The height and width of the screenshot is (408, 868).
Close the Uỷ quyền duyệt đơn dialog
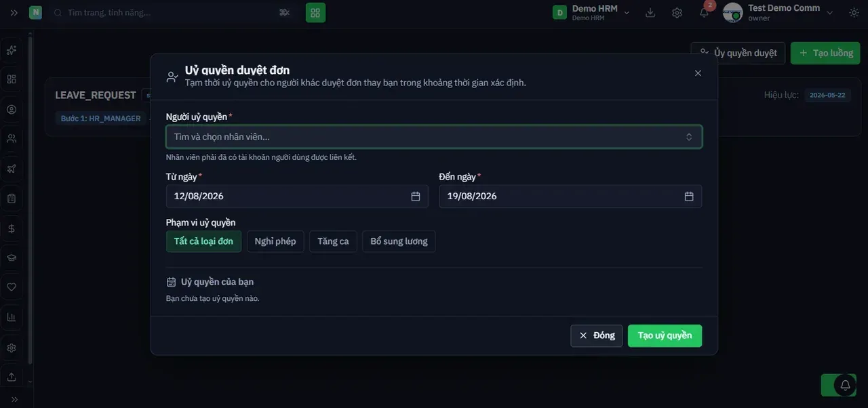pyautogui.click(x=698, y=73)
